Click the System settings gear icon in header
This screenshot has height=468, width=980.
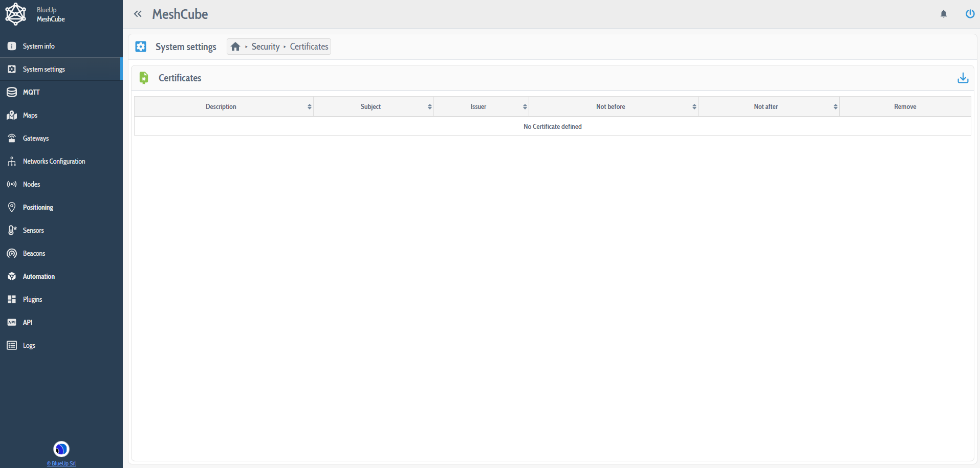[x=141, y=47]
